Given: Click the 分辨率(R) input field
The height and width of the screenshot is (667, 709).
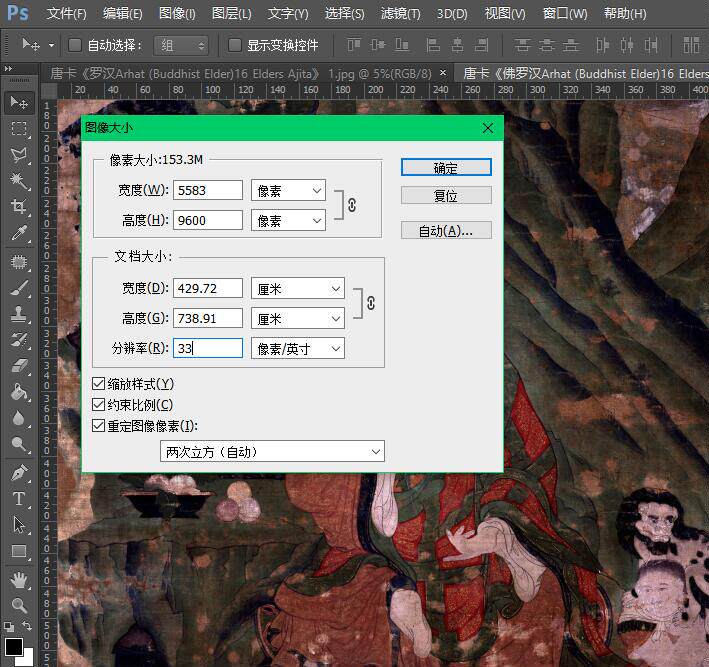Looking at the screenshot, I should [x=208, y=348].
